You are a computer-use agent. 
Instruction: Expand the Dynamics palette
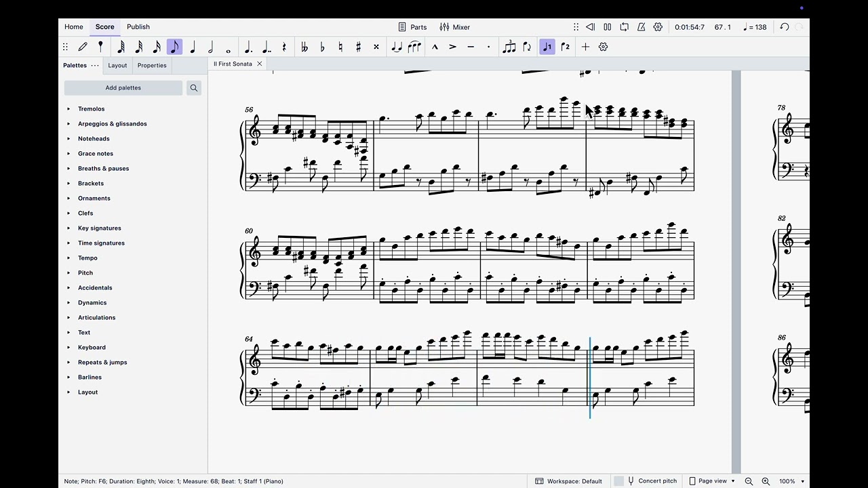point(68,302)
